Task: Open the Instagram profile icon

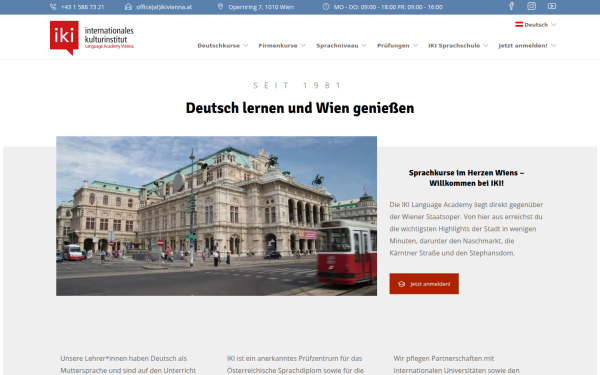Action: (532, 6)
